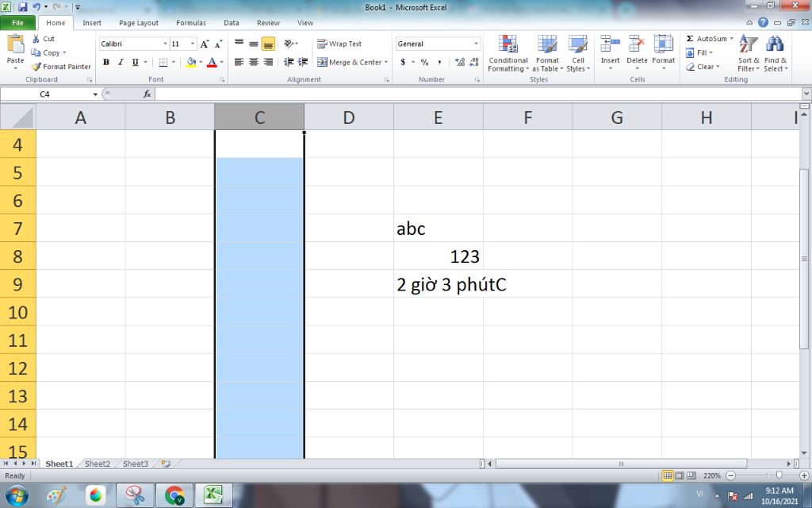Switch to the Data tab
The width and height of the screenshot is (812, 508).
232,23
